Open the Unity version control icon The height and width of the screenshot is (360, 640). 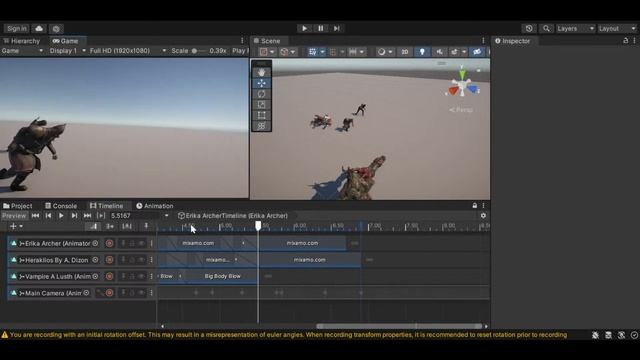56,29
